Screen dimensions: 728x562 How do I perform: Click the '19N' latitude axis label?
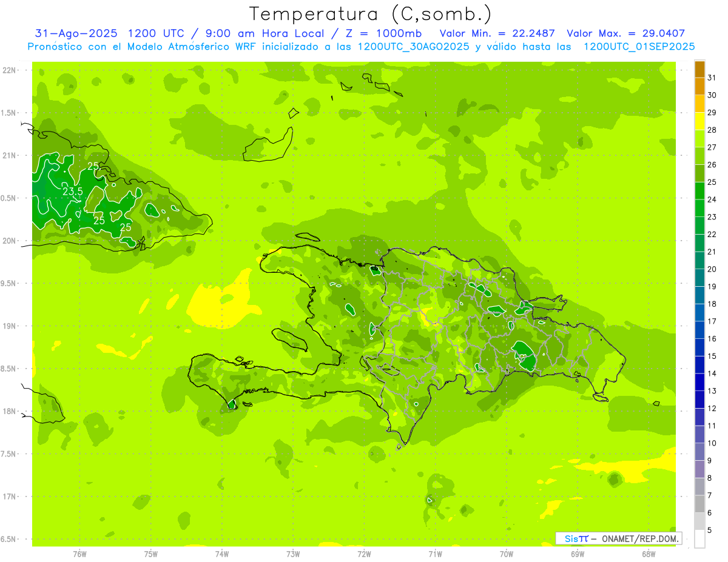8,326
